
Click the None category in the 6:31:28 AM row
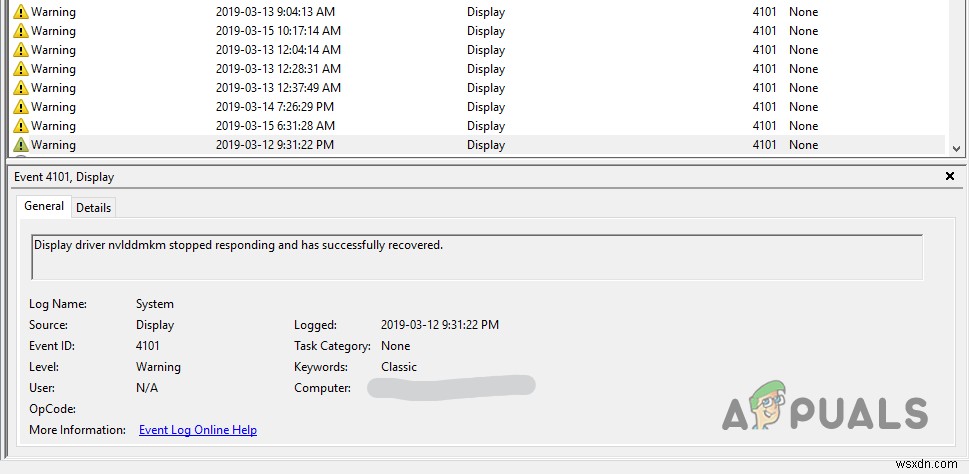pos(803,126)
